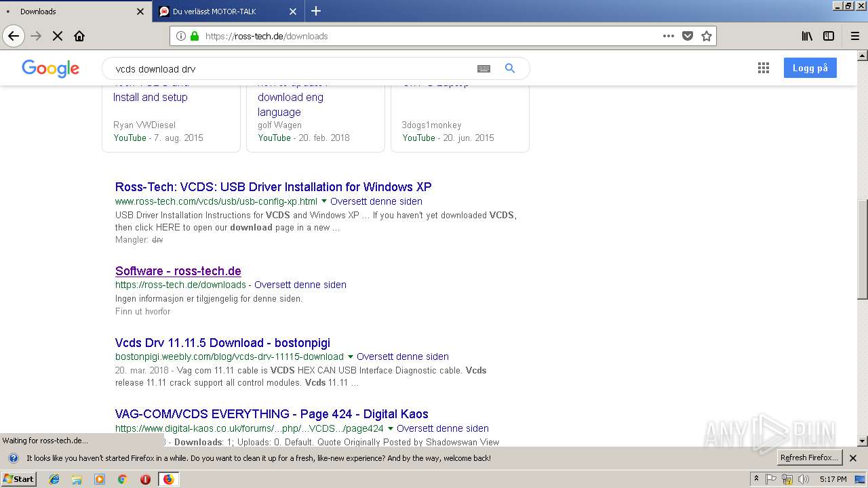Translate ross-tech.de page via Oversett denne siden
868x488 pixels.
(x=300, y=285)
